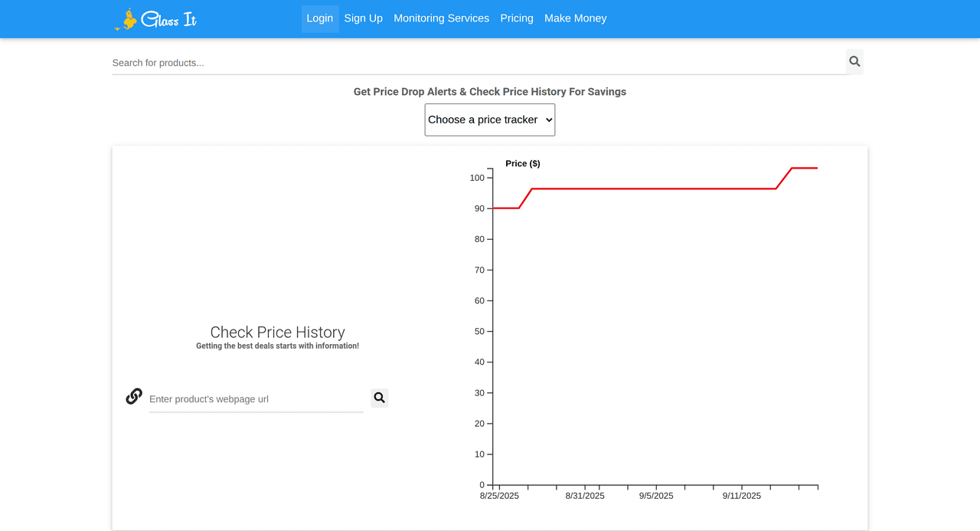
Task: Click the 50 value on price axis
Action: tap(479, 331)
